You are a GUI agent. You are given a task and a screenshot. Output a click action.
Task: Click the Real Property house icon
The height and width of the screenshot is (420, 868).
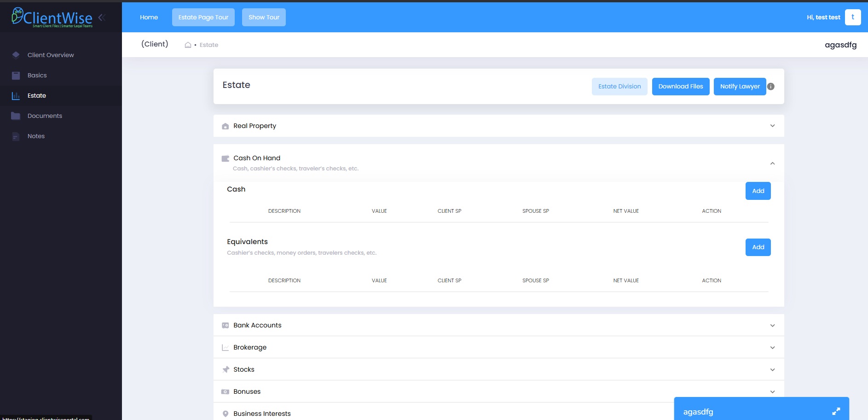(226, 126)
